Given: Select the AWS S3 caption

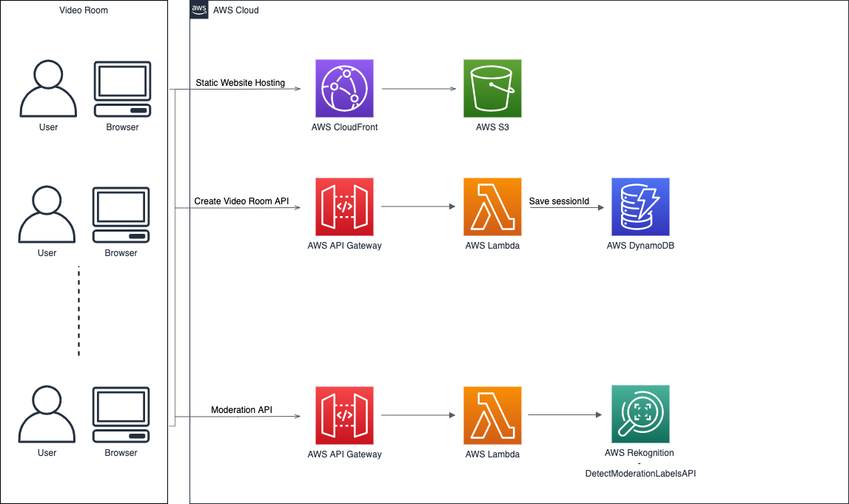Looking at the screenshot, I should pos(492,127).
